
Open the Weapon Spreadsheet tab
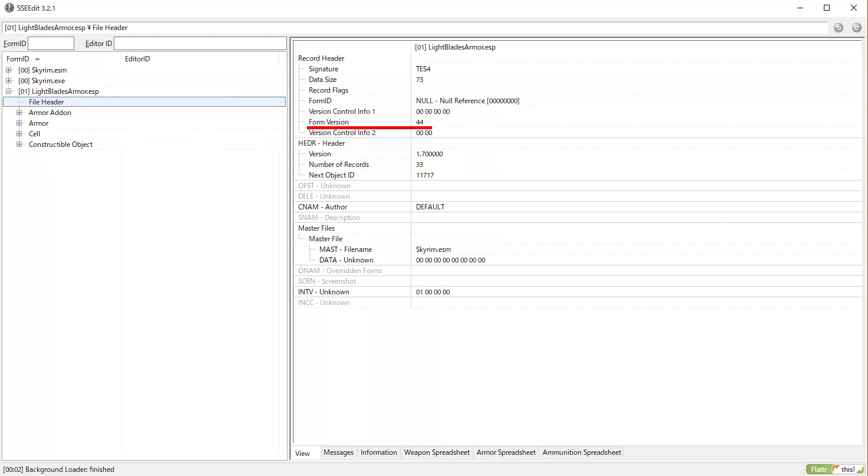click(437, 452)
